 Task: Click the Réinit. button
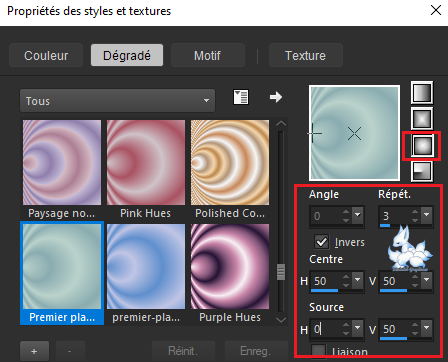pyautogui.click(x=183, y=351)
